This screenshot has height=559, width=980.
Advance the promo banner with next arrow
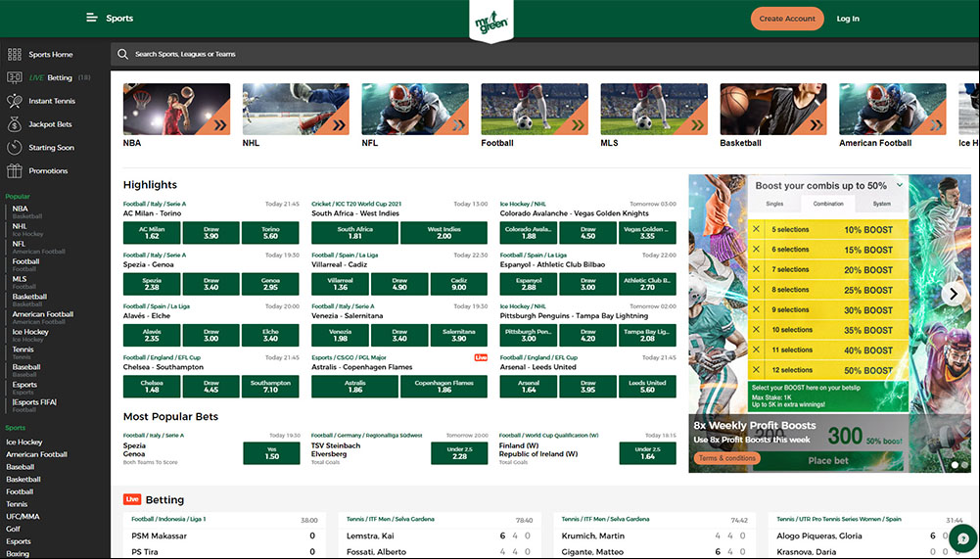(x=953, y=294)
